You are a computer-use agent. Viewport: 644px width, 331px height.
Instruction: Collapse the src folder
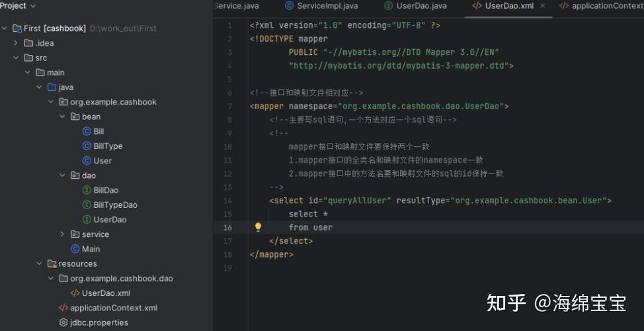[16, 58]
